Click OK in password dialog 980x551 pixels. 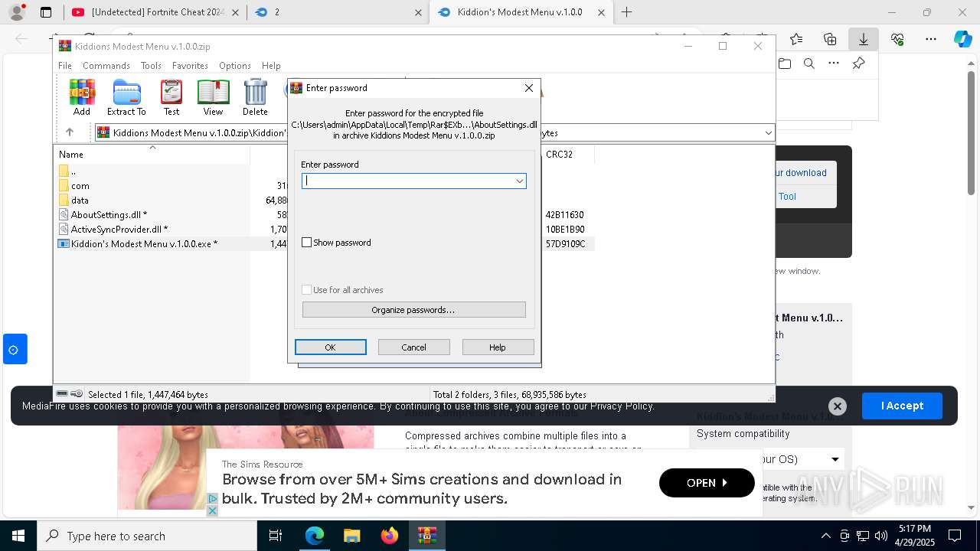coord(330,347)
